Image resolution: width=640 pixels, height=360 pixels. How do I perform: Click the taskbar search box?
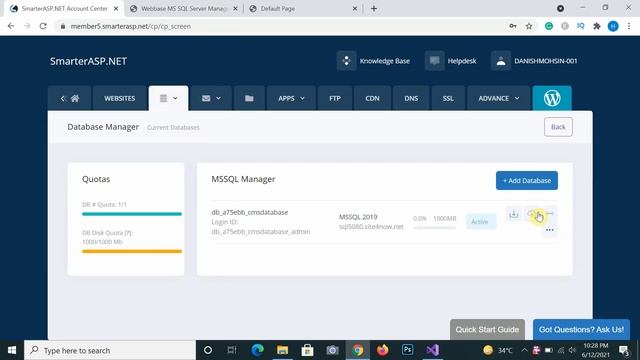pos(110,350)
